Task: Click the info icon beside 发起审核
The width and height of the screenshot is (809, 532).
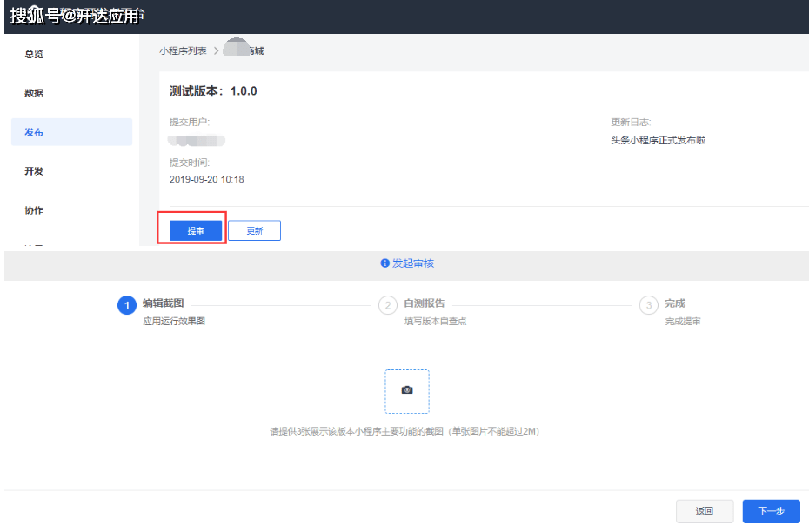Action: (x=384, y=263)
